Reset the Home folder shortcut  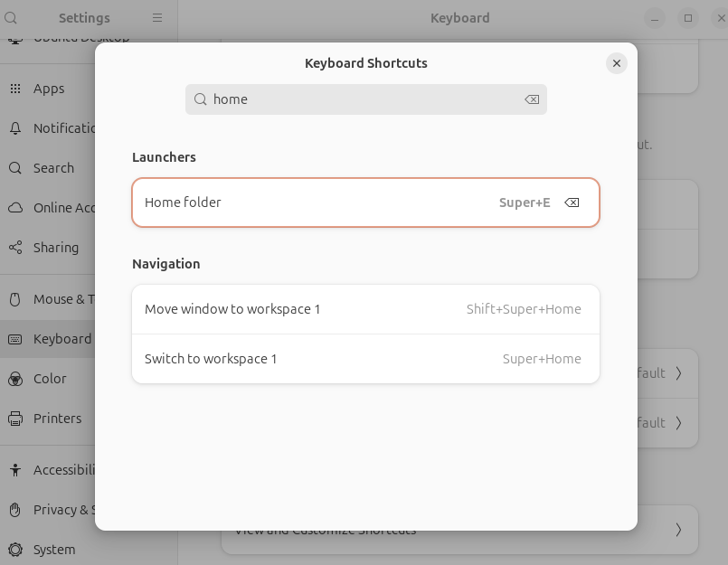(x=572, y=202)
